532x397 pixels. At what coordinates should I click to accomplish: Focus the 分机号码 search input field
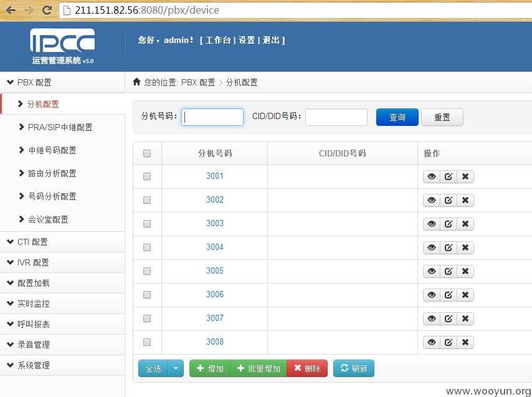[212, 117]
